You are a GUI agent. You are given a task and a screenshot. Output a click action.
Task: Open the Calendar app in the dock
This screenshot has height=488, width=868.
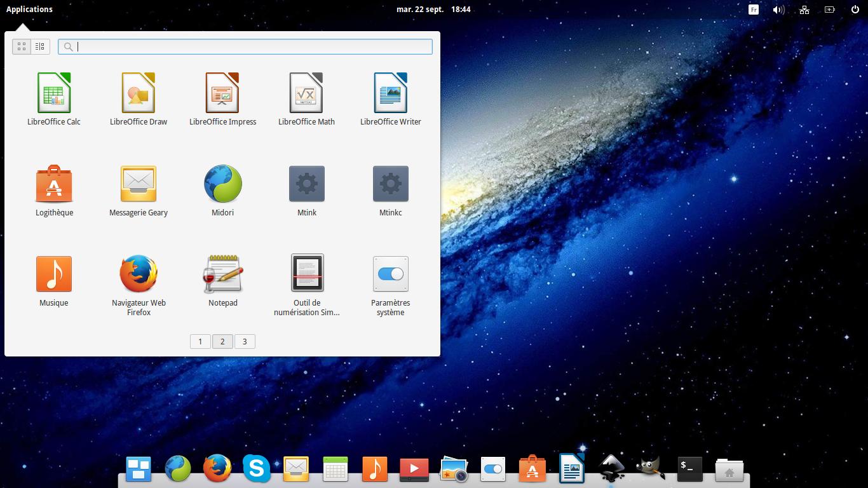[x=335, y=470]
